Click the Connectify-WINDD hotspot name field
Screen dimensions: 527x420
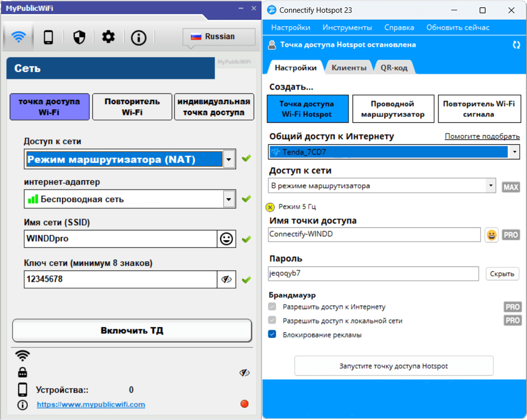pyautogui.click(x=374, y=234)
